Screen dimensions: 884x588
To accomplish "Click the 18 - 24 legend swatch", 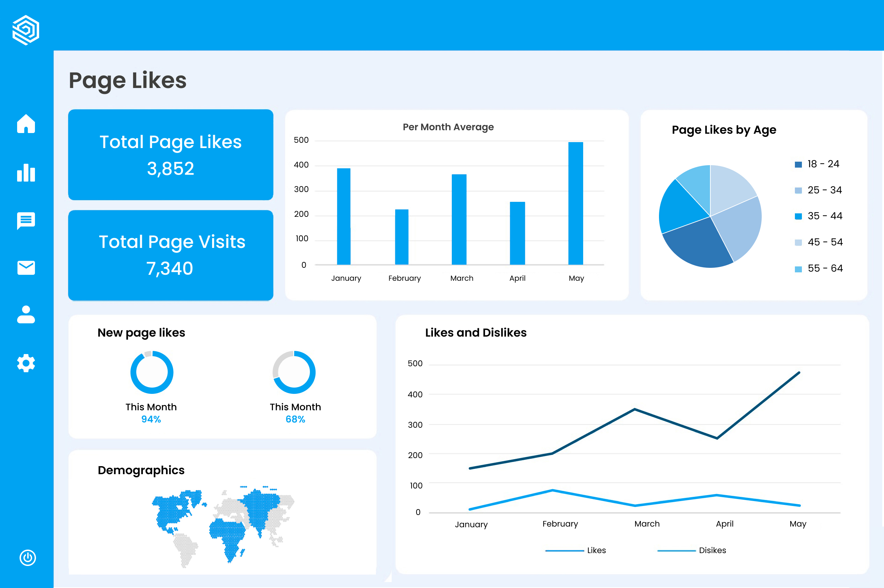I will click(x=798, y=164).
